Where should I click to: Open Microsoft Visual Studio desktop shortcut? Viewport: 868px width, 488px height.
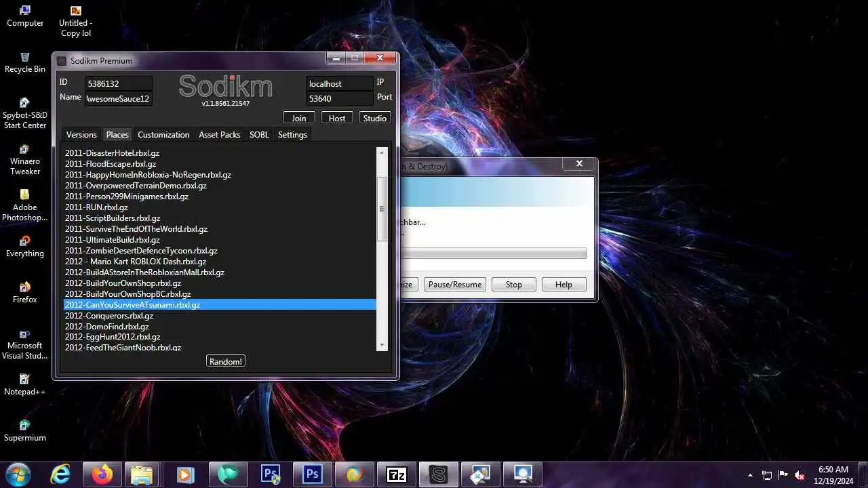[25, 344]
